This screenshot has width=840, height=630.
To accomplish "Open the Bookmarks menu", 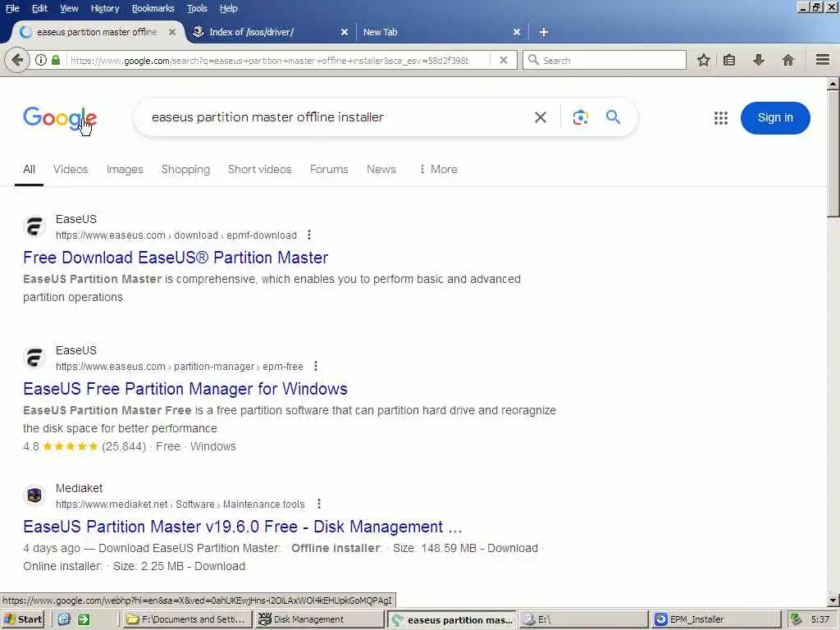I will 153,8.
